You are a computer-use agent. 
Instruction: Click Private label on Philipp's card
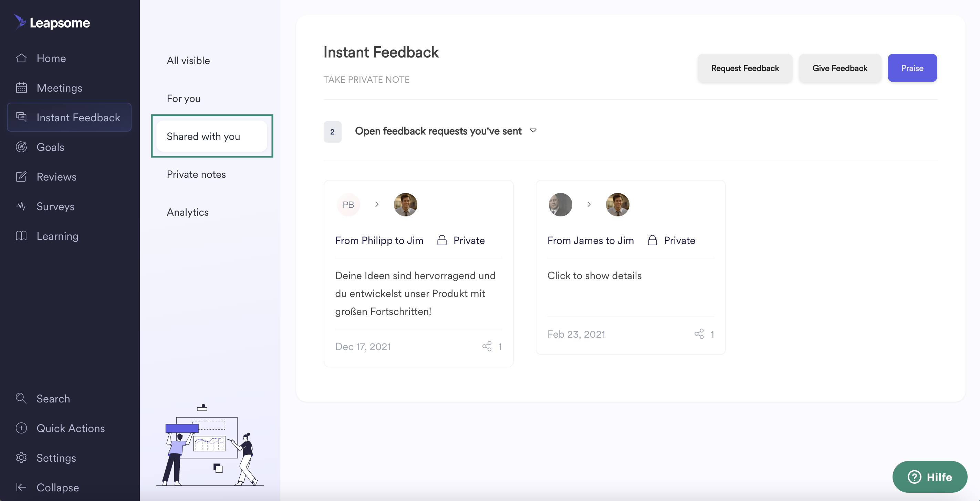469,240
